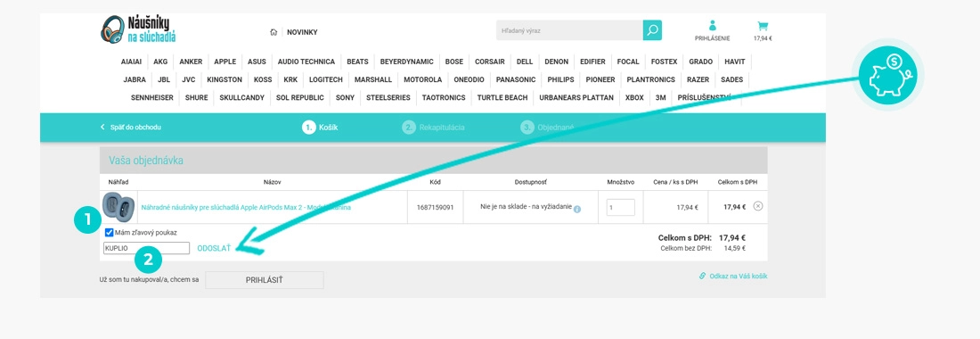Image resolution: width=980 pixels, height=339 pixels.
Task: Open the RAZER brand category
Action: pyautogui.click(x=698, y=80)
